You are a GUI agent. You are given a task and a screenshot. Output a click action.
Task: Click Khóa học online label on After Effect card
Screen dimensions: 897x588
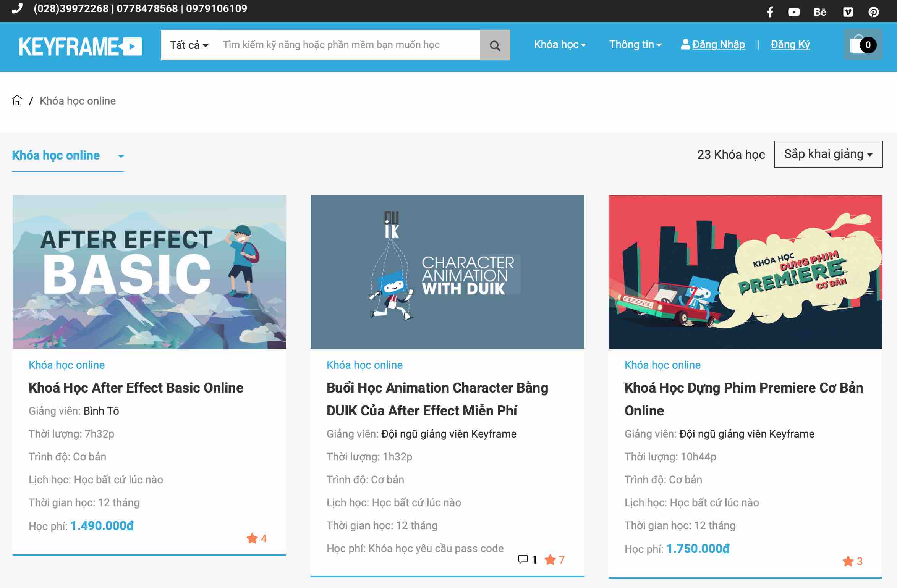click(x=66, y=365)
